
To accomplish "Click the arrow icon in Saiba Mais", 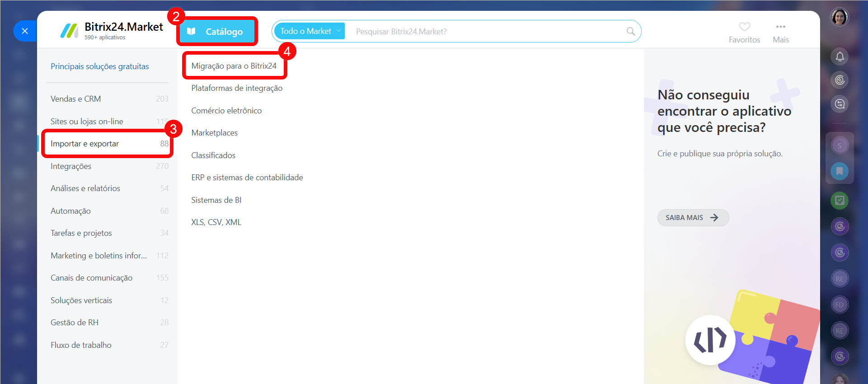I will pos(714,218).
